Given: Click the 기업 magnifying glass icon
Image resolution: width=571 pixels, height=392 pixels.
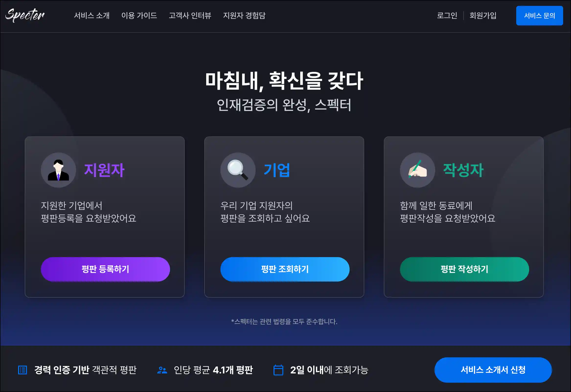Looking at the screenshot, I should pos(238,170).
